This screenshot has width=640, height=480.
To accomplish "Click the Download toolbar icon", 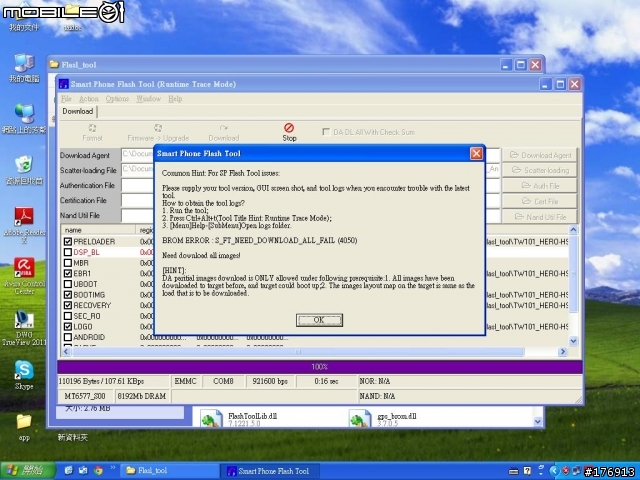I will pyautogui.click(x=224, y=133).
